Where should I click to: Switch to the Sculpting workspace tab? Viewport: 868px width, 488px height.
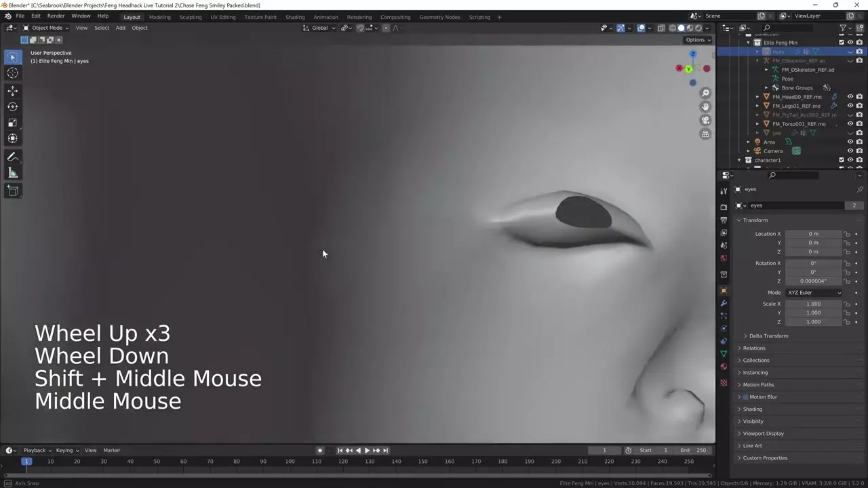pos(190,17)
